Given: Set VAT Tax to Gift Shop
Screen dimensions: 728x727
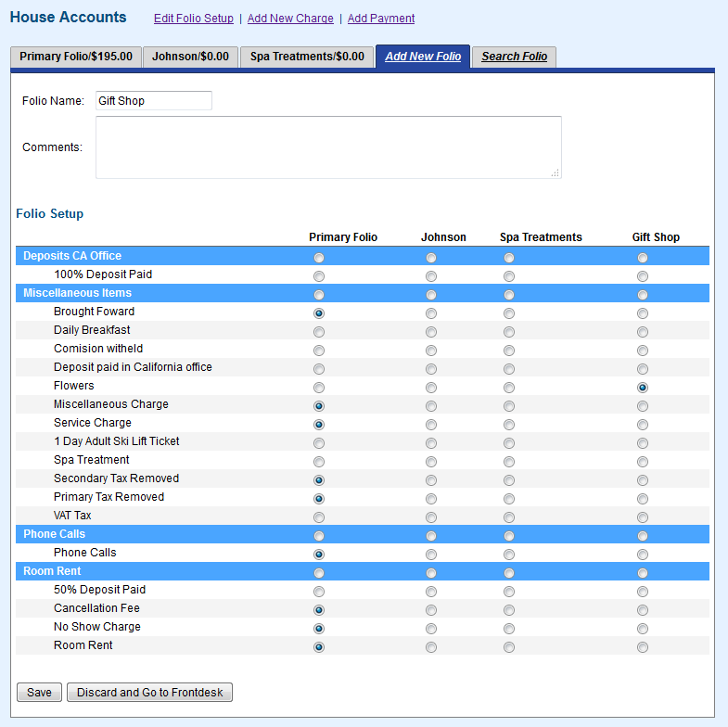Looking at the screenshot, I should 642,517.
